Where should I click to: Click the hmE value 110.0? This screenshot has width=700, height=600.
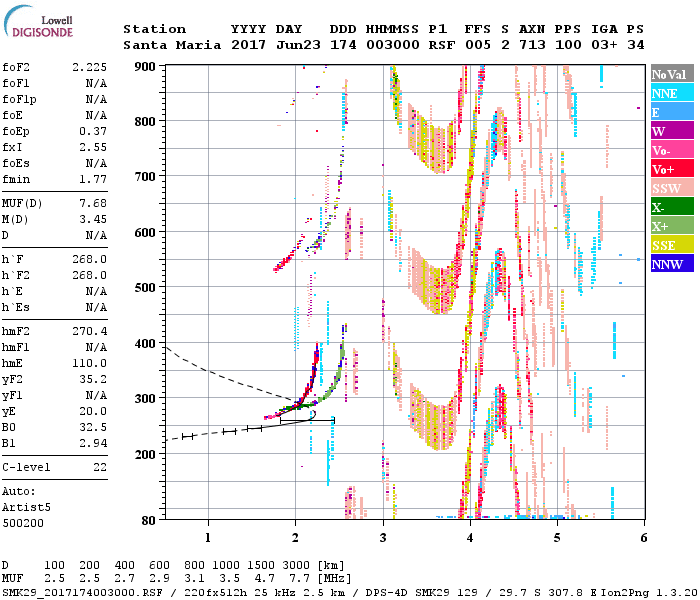pyautogui.click(x=89, y=364)
